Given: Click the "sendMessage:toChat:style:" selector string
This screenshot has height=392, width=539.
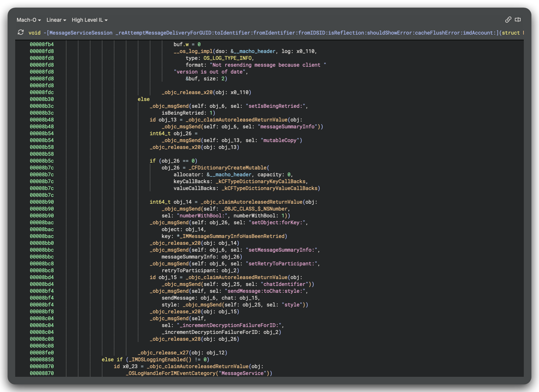Looking at the screenshot, I should pyautogui.click(x=265, y=291).
